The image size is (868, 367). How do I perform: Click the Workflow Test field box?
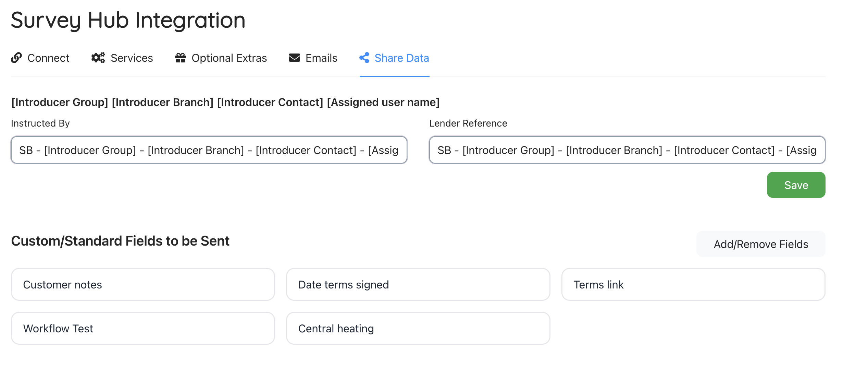(x=143, y=329)
